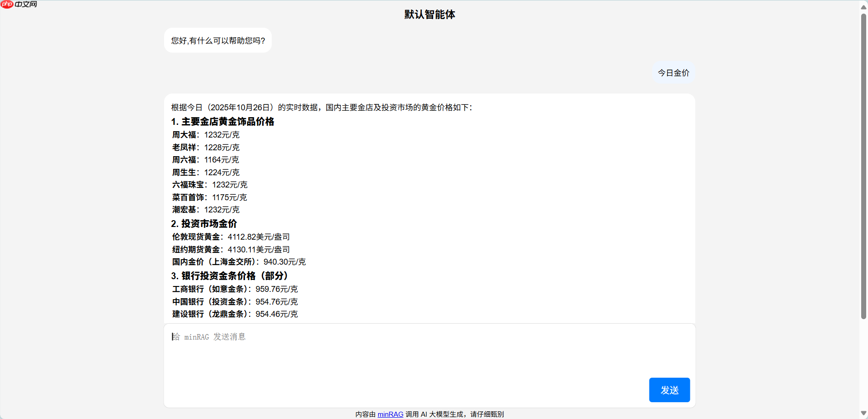This screenshot has height=419, width=868.
Task: Select the 伦敦现货黄金 price entry
Action: (229, 237)
